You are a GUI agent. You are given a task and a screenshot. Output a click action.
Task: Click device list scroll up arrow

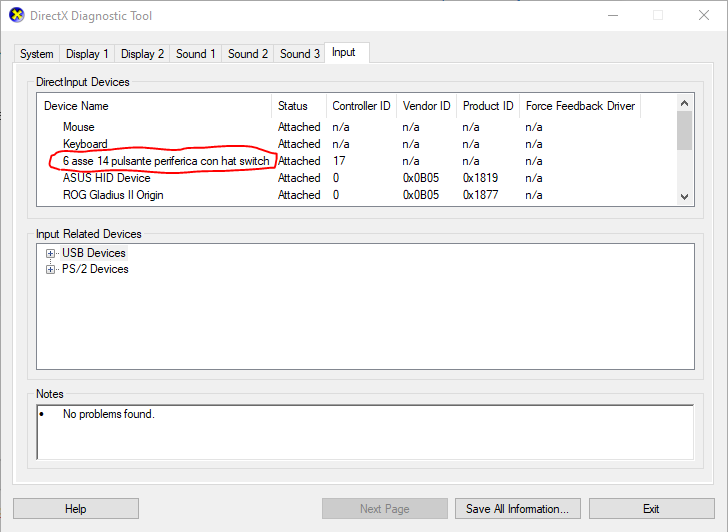point(684,103)
